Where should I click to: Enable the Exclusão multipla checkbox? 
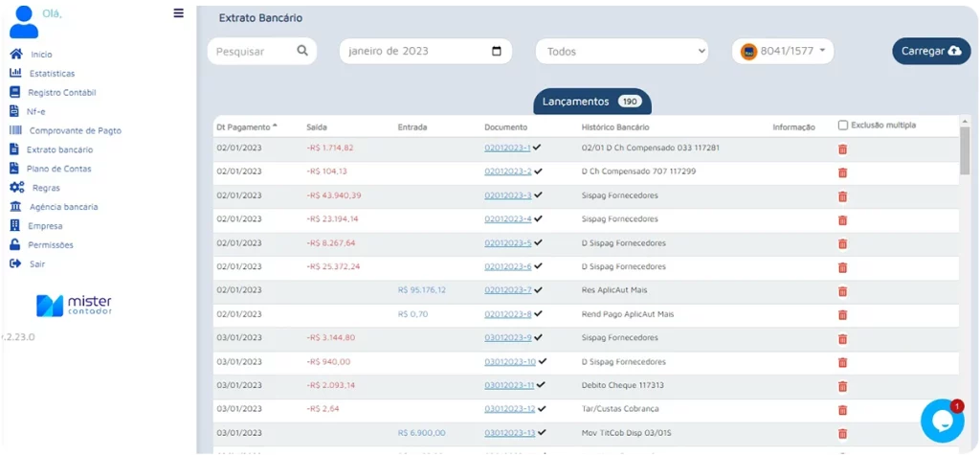coord(842,125)
